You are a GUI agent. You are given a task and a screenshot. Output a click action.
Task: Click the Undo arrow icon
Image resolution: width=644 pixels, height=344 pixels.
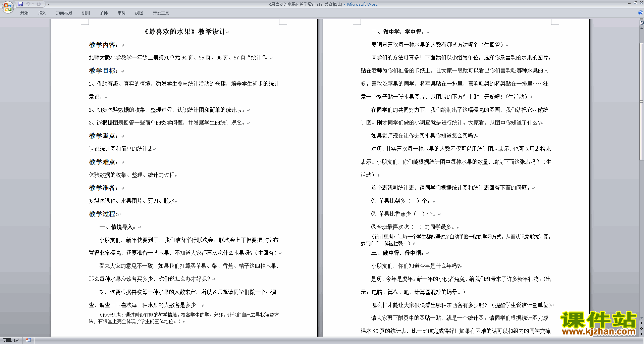pos(28,4)
